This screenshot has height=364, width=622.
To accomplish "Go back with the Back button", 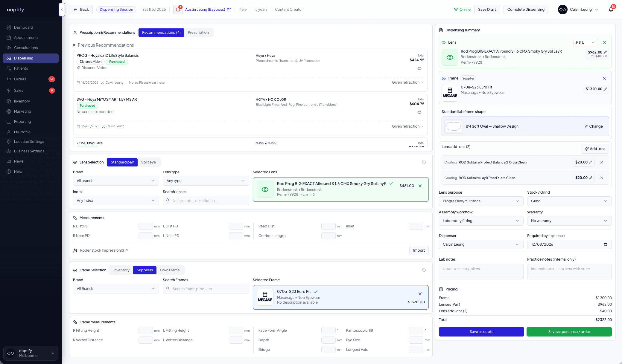I will (x=81, y=10).
